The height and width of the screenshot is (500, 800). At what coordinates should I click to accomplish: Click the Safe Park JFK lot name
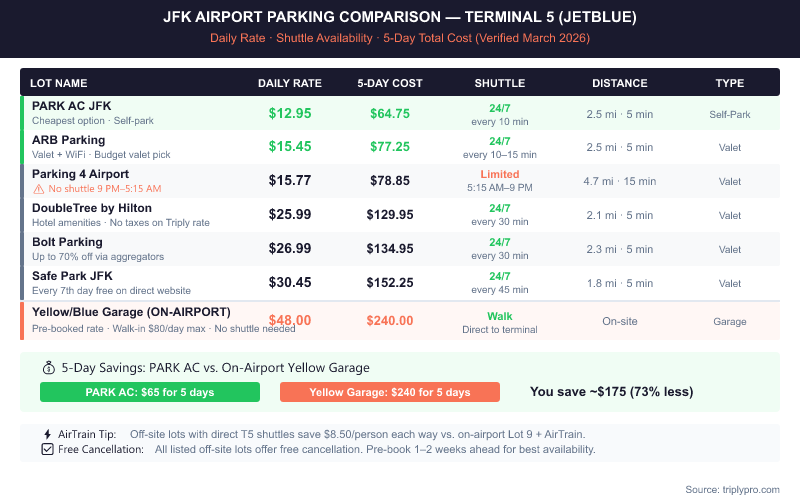(x=72, y=276)
